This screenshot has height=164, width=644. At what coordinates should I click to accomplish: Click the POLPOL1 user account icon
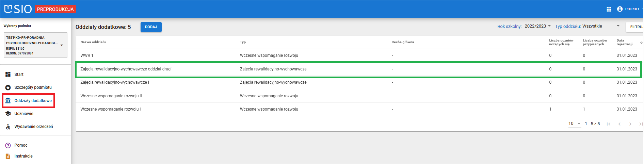tap(619, 9)
